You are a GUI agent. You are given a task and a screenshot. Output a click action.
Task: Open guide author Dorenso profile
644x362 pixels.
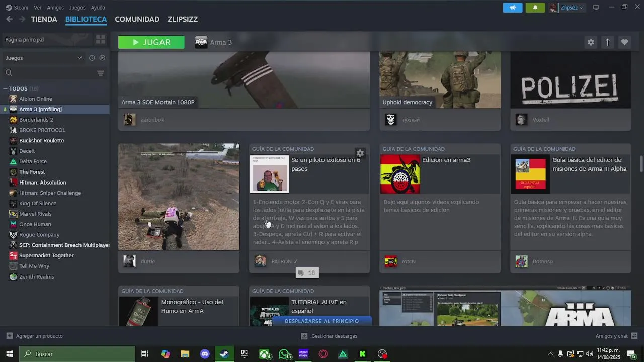click(x=542, y=261)
